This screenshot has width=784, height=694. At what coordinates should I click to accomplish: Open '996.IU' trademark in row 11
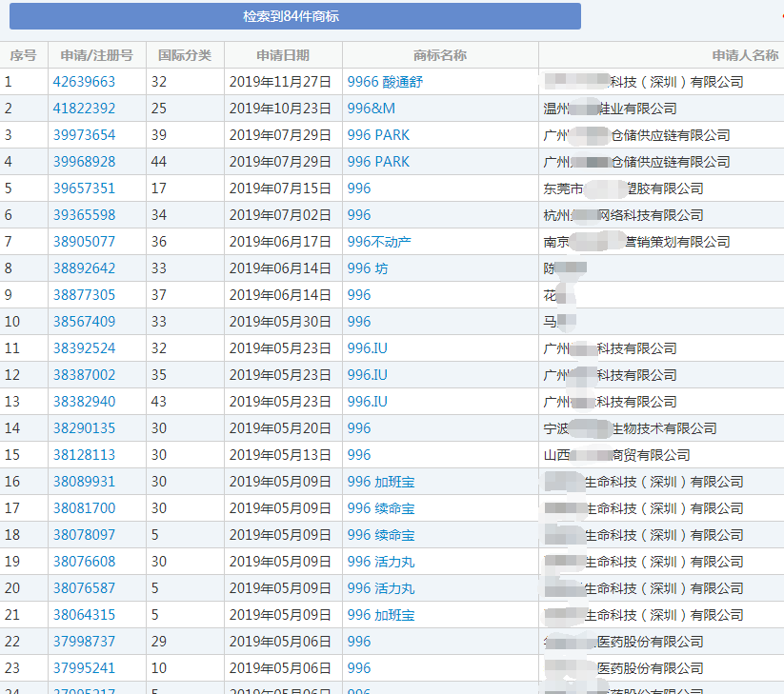click(x=368, y=348)
